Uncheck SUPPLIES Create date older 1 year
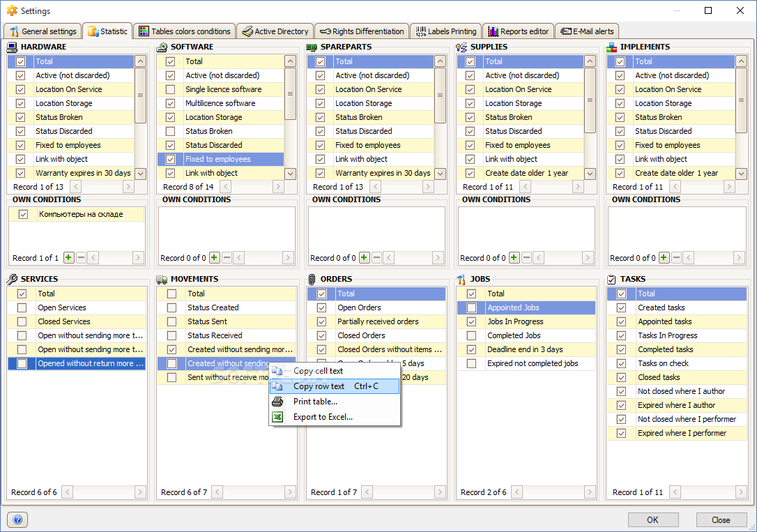This screenshot has width=757, height=532. 470,173
